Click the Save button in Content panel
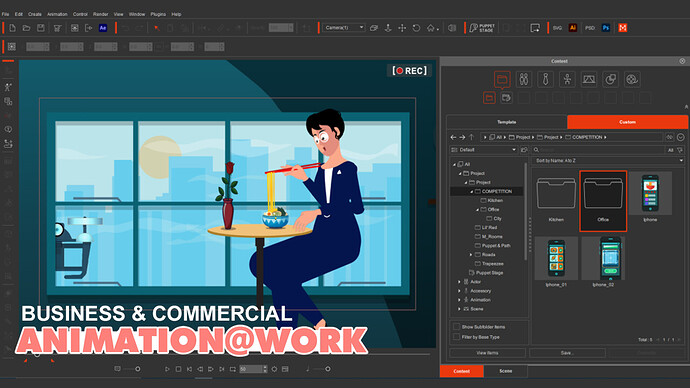The height and width of the screenshot is (388, 690). click(567, 353)
